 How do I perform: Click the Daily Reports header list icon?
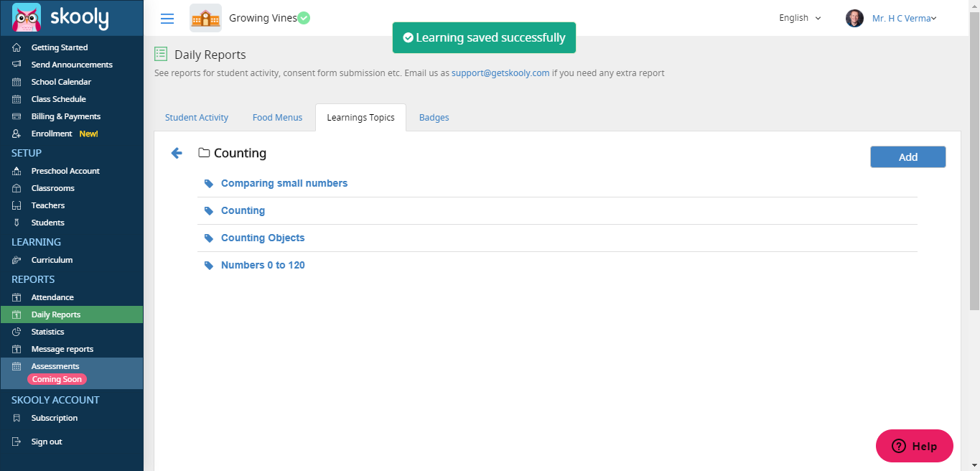point(161,54)
